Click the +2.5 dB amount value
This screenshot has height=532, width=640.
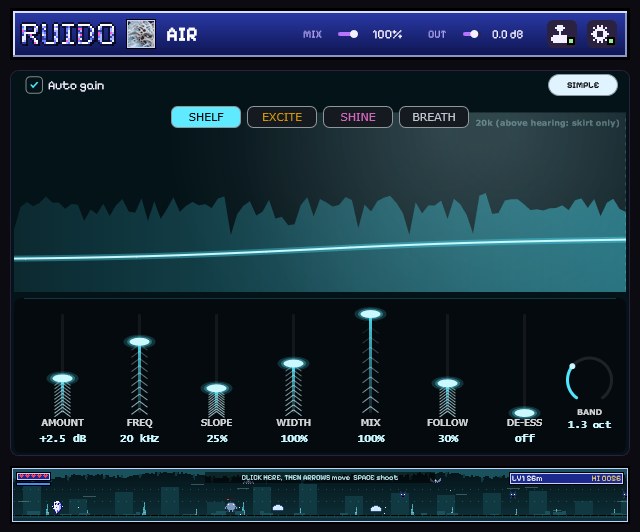pos(62,439)
